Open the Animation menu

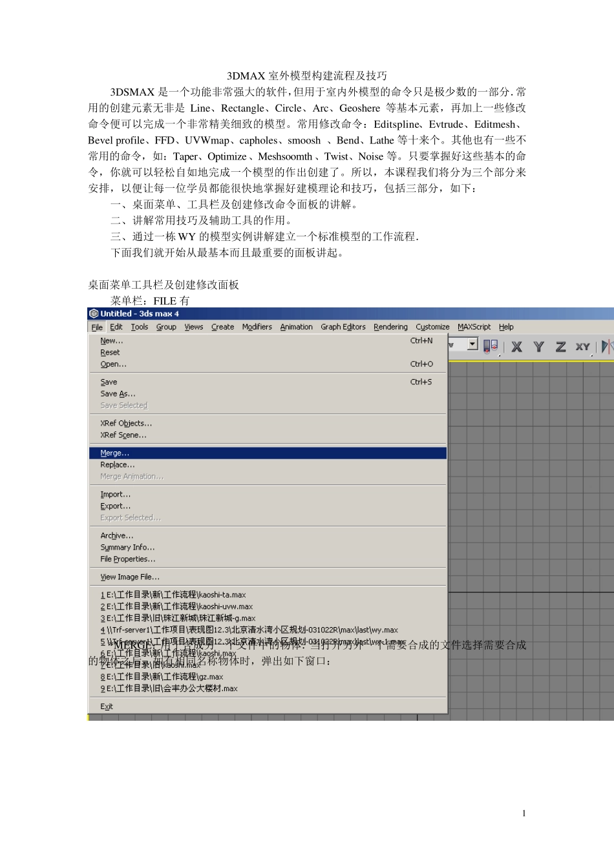[x=297, y=327]
